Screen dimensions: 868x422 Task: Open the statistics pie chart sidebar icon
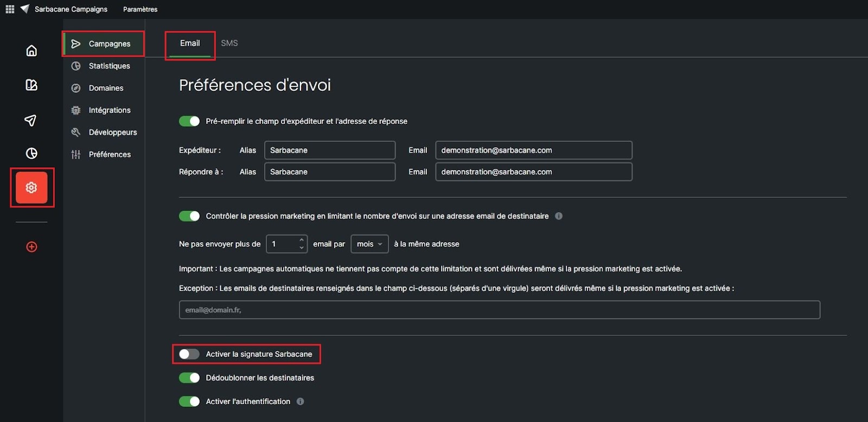[31, 153]
